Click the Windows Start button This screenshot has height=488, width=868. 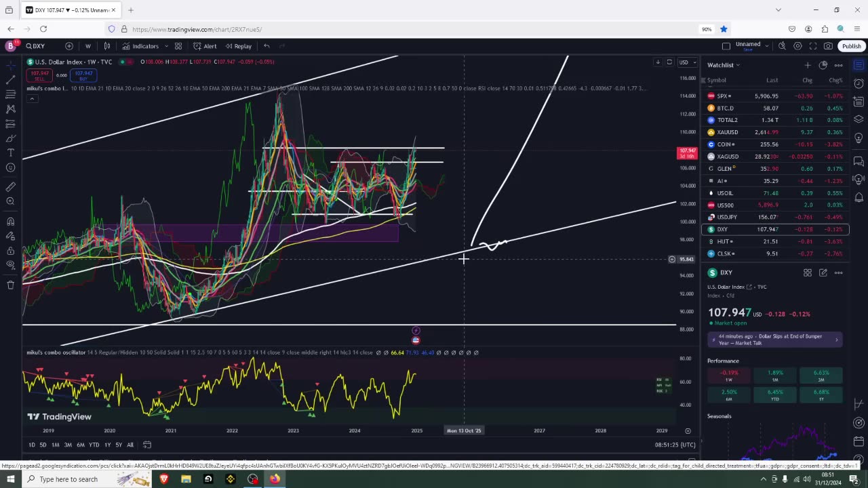point(12,479)
